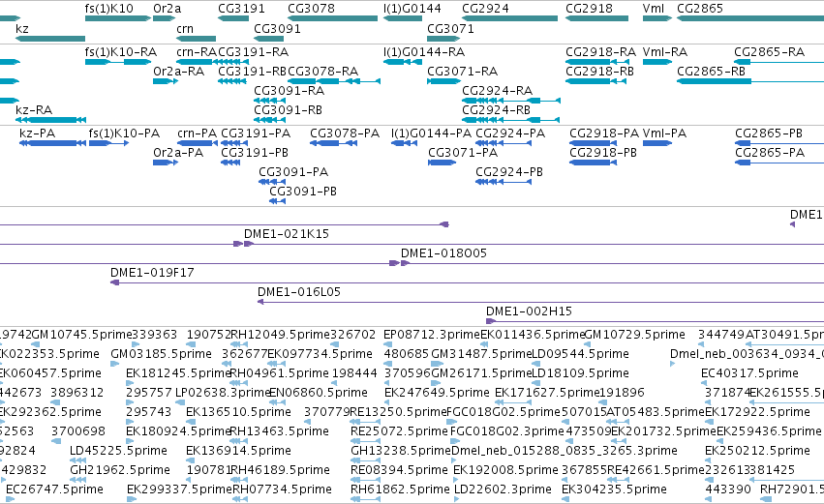Open the Or2a-RA transcript label
Viewport: 824px width, 504px height.
point(178,71)
